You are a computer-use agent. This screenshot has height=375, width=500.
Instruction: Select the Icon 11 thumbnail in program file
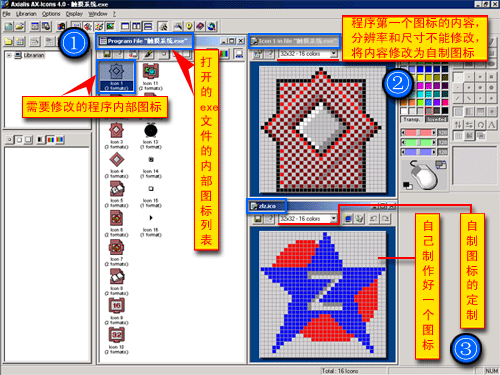[151, 77]
